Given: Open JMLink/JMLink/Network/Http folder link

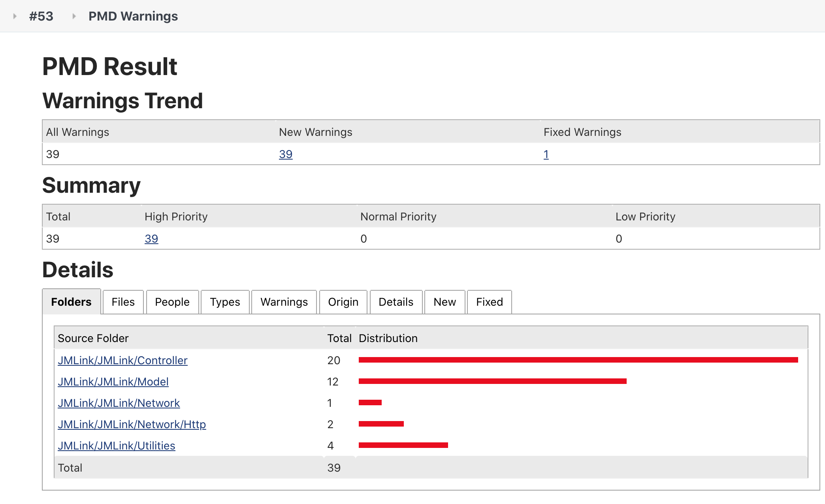Looking at the screenshot, I should click(x=132, y=424).
